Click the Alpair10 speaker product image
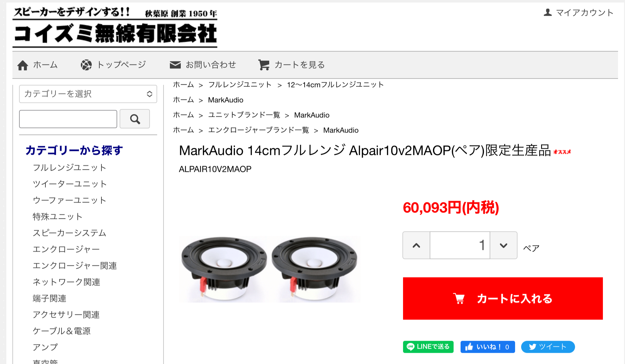The width and height of the screenshot is (625, 364). (270, 269)
